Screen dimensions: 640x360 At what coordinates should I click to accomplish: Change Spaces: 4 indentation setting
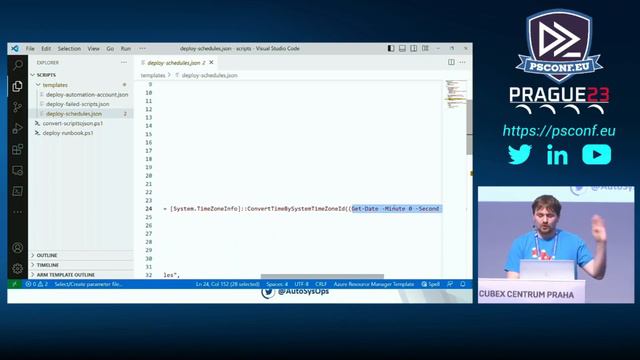tap(277, 284)
